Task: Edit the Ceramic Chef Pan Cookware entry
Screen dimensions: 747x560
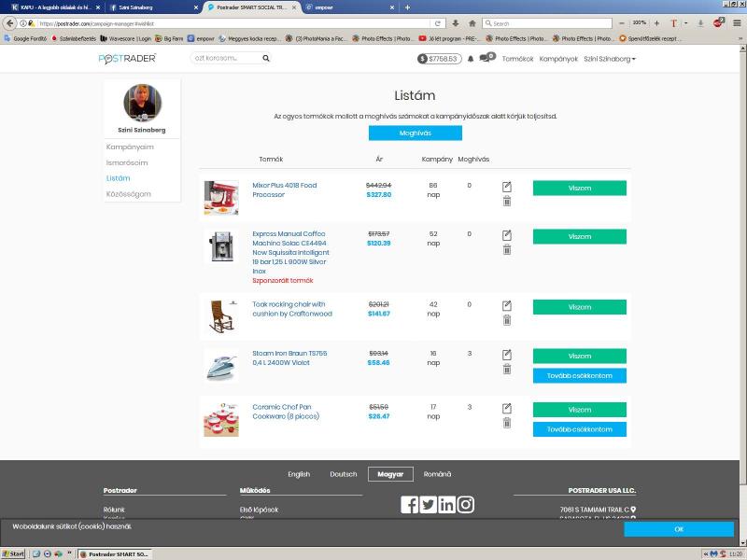Action: 507,408
